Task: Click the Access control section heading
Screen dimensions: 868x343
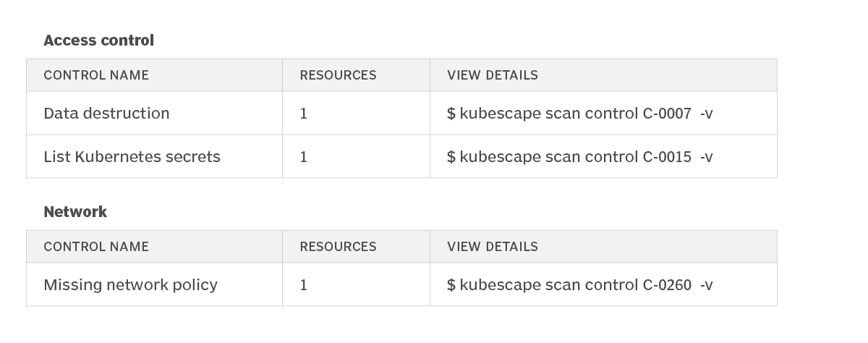Action: pos(98,41)
